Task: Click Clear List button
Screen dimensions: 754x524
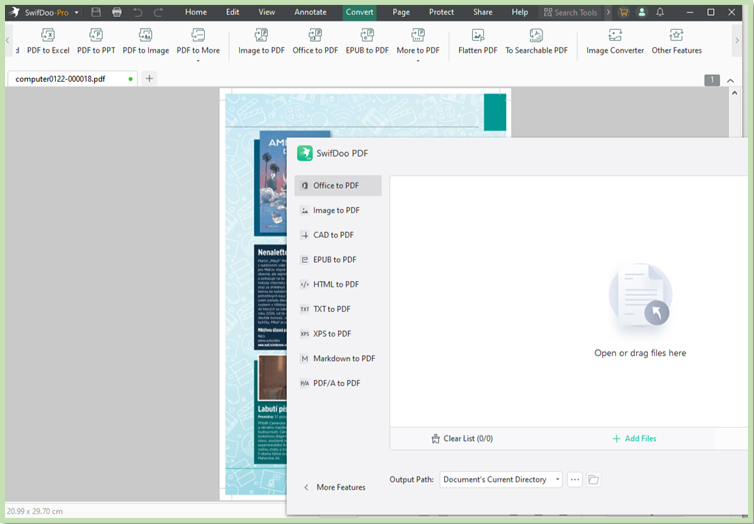Action: (x=462, y=438)
